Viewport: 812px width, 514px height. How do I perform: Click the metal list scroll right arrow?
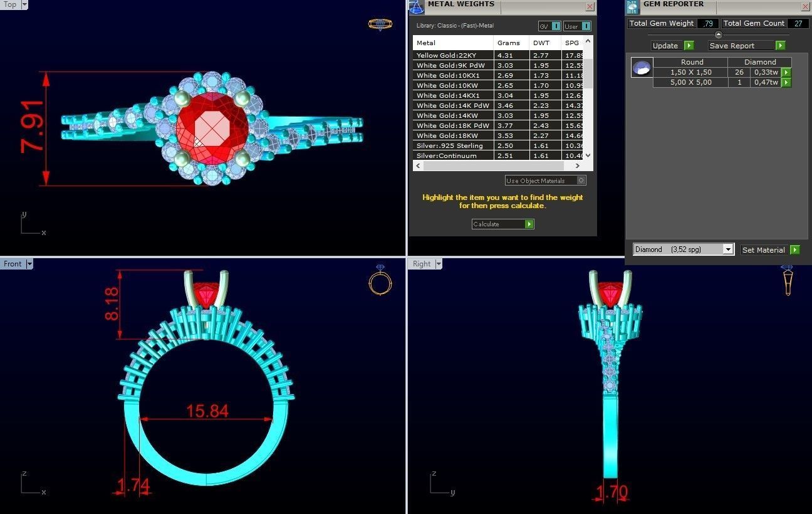[578, 165]
